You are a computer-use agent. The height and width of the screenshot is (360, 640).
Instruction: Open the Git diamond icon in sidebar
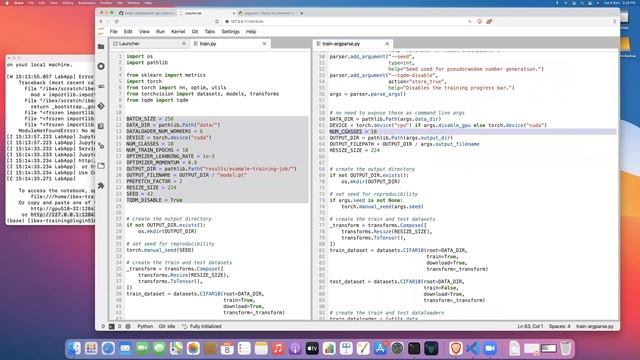tap(101, 106)
